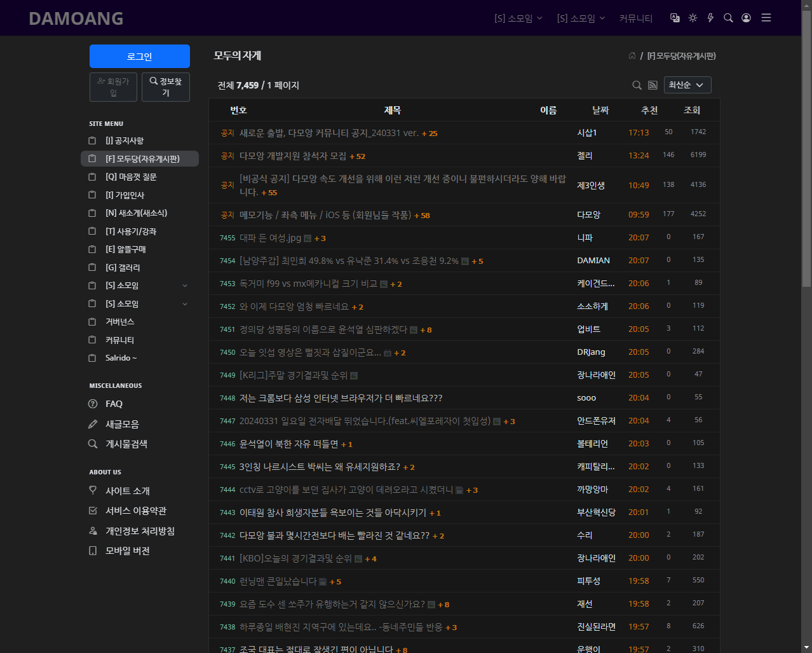Click the board search magnifier beside RSS

click(x=637, y=85)
